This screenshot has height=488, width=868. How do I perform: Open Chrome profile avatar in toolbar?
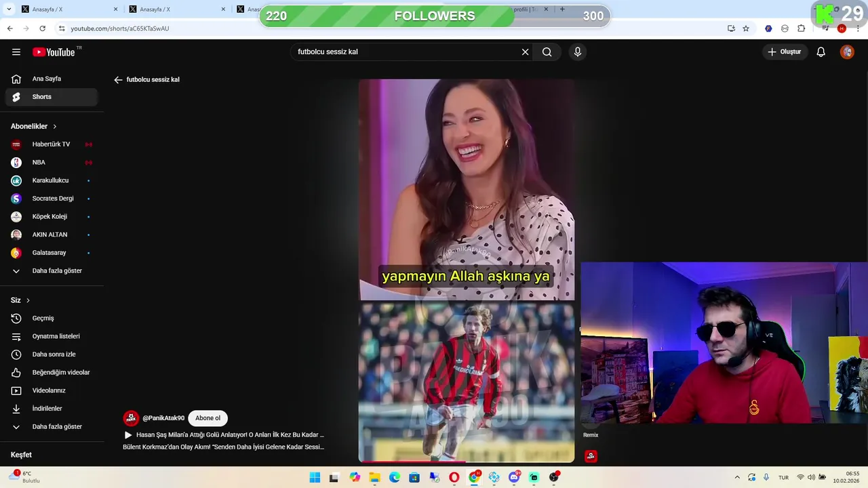click(842, 28)
